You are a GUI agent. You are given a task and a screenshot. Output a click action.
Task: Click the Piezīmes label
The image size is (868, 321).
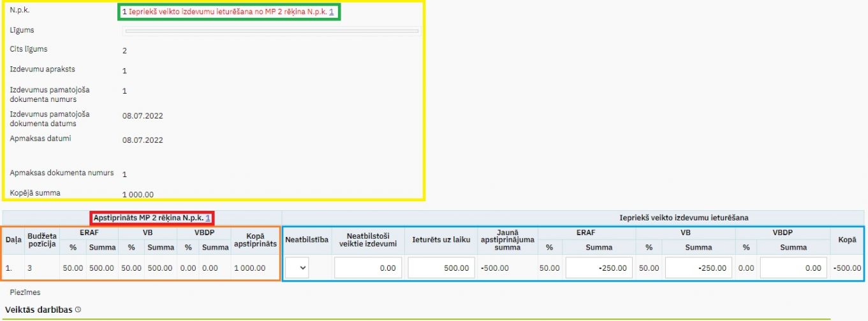26,292
